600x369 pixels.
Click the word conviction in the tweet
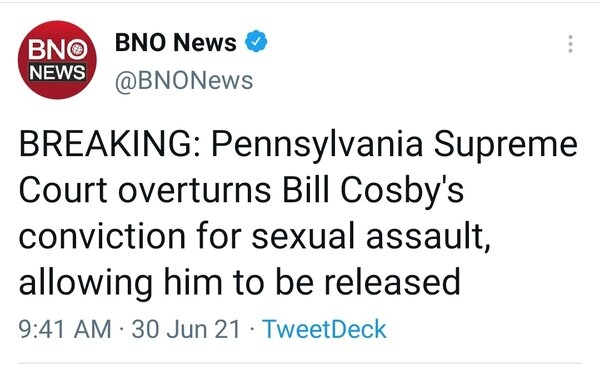click(103, 237)
